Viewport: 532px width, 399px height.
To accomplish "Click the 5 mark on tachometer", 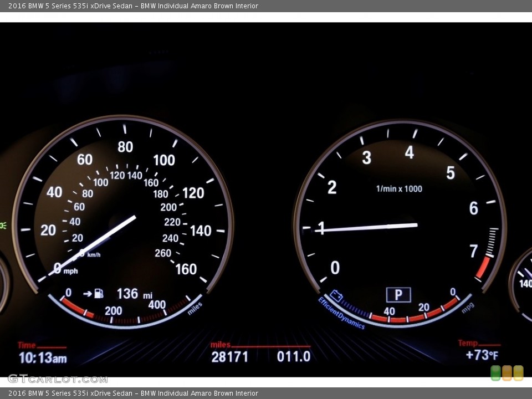I will [x=451, y=173].
